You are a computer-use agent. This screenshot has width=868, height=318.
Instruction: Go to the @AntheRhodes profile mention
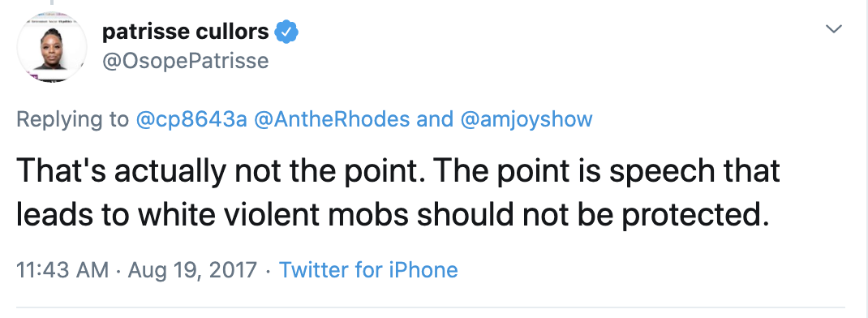click(332, 119)
